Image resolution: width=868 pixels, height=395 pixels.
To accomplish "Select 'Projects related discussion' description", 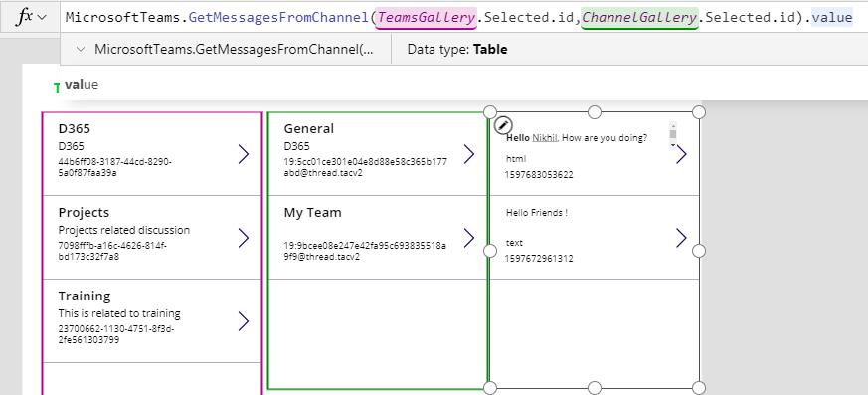I will 124,230.
